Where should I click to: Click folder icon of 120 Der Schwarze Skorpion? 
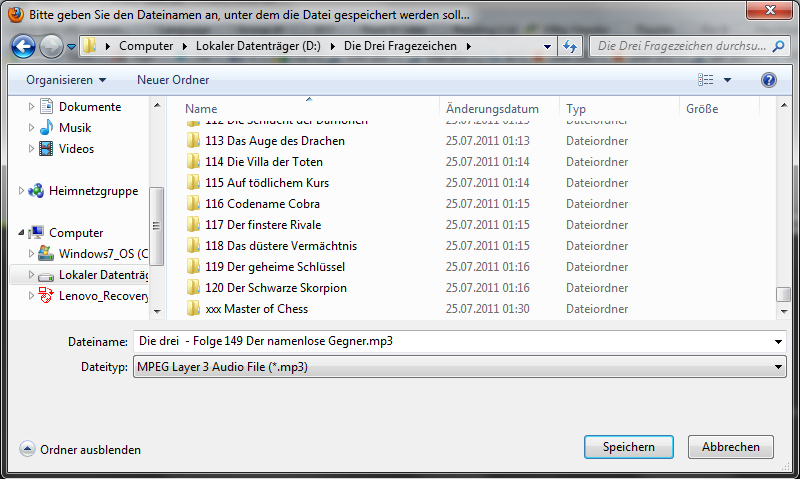193,287
